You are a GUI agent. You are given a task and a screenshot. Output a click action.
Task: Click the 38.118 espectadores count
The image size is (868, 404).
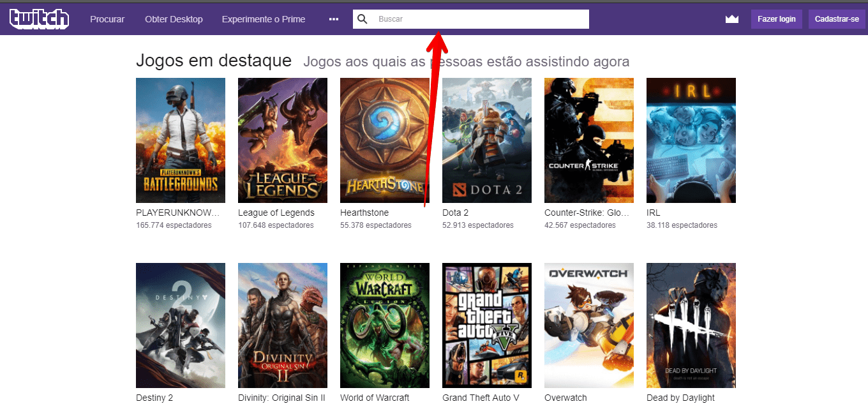(682, 225)
